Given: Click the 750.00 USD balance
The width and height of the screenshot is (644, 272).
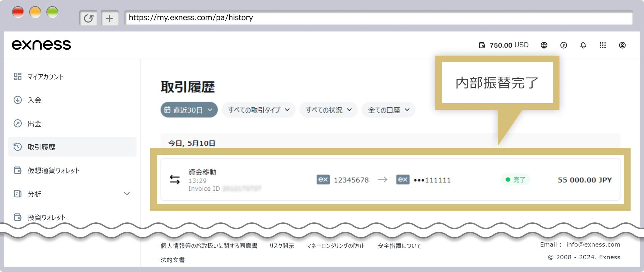Looking at the screenshot, I should click(x=509, y=45).
